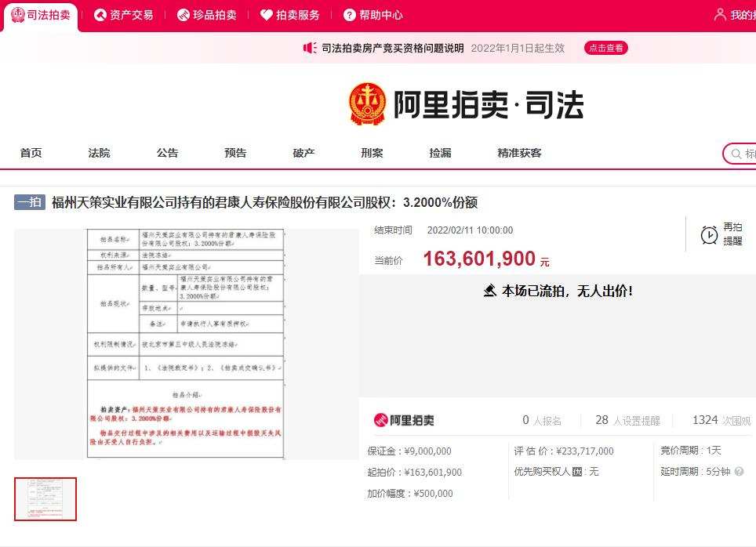Click the megaphone announcement icon

point(310,48)
